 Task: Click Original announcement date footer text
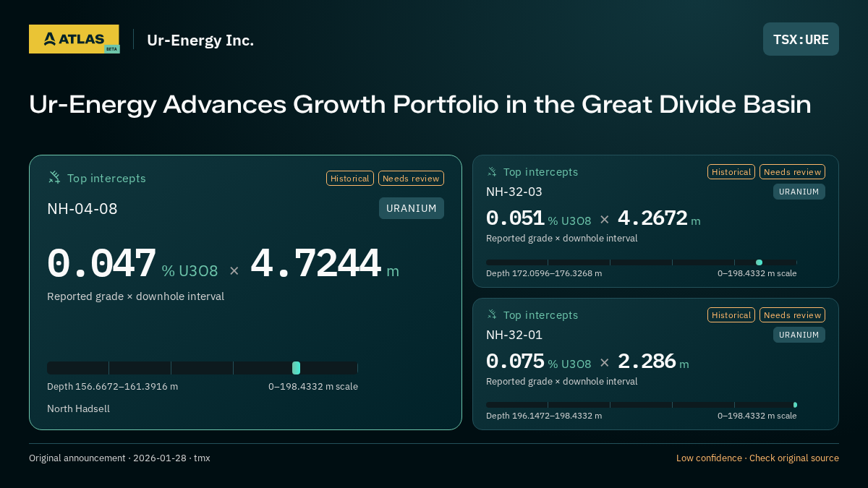click(119, 458)
